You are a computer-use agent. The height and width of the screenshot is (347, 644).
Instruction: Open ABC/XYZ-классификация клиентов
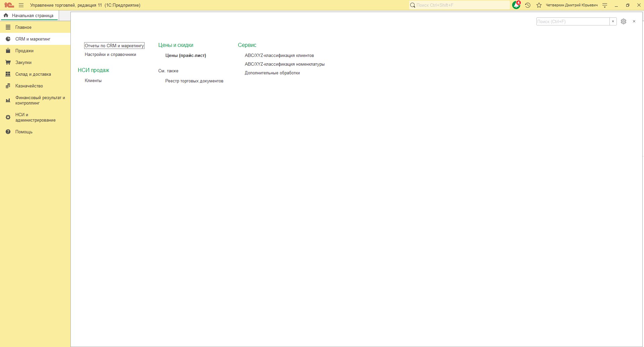pyautogui.click(x=279, y=55)
